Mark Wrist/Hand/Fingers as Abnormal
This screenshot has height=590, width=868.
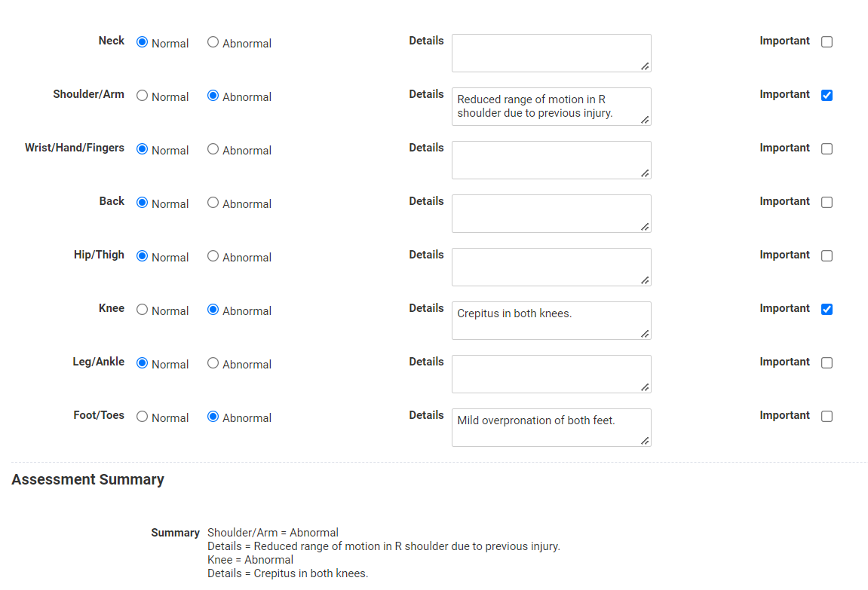tap(213, 149)
